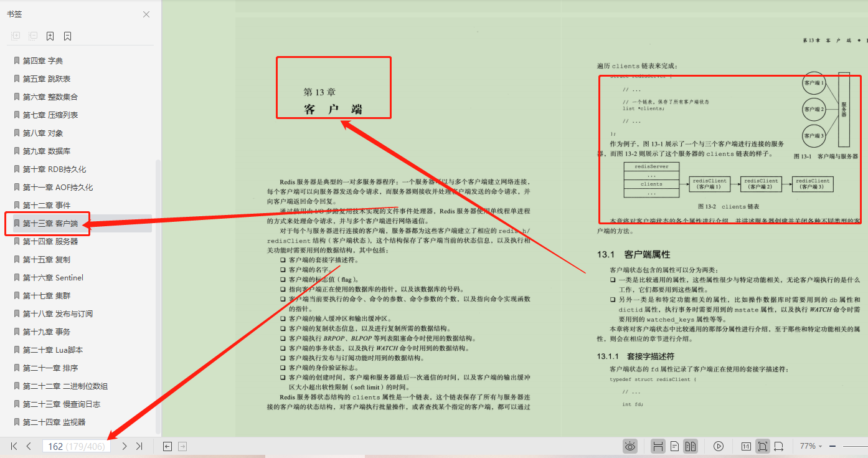The width and height of the screenshot is (868, 458).
Task: Go forward to next view
Action: [182, 446]
